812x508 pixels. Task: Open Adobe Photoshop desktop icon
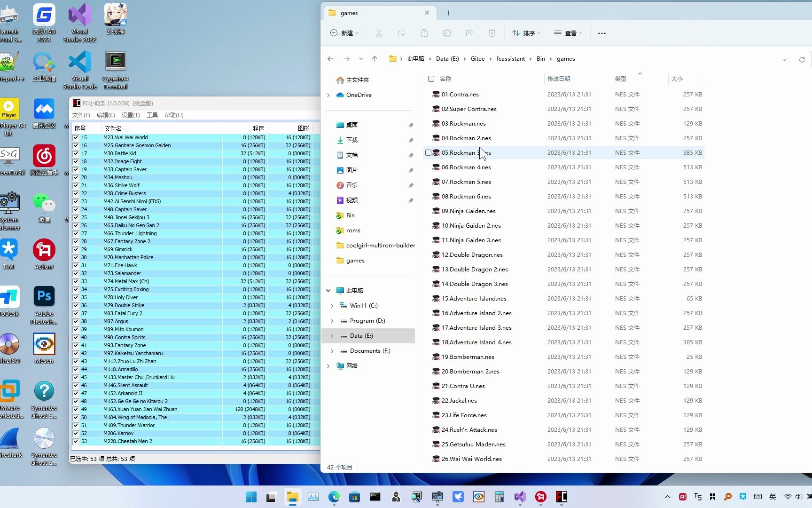pos(44,305)
